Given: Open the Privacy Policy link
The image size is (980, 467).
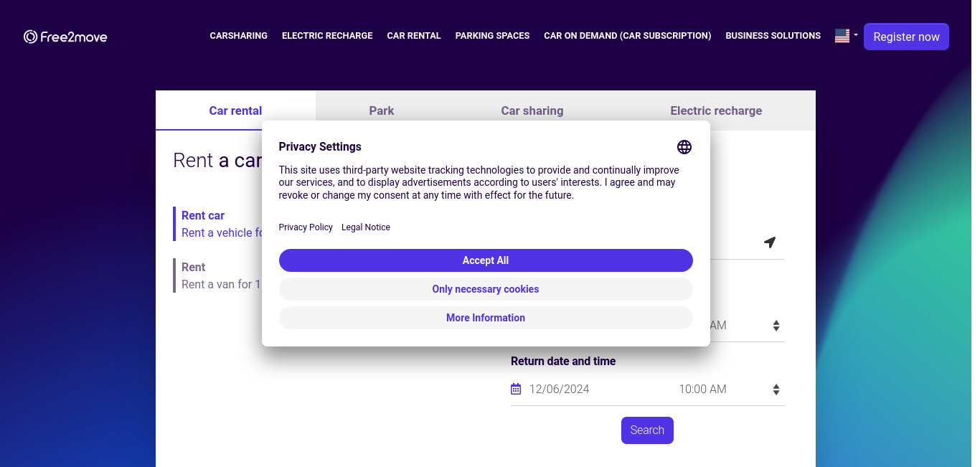Looking at the screenshot, I should pyautogui.click(x=306, y=227).
